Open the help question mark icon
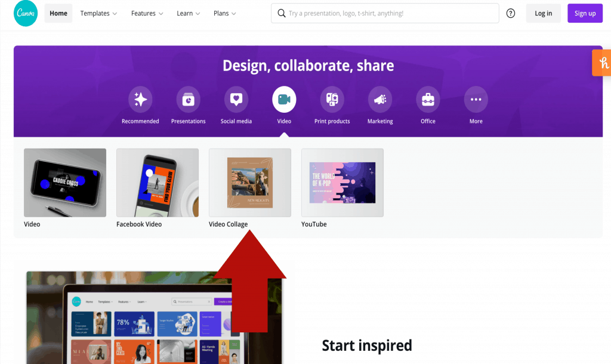This screenshot has height=364, width=611. [511, 13]
